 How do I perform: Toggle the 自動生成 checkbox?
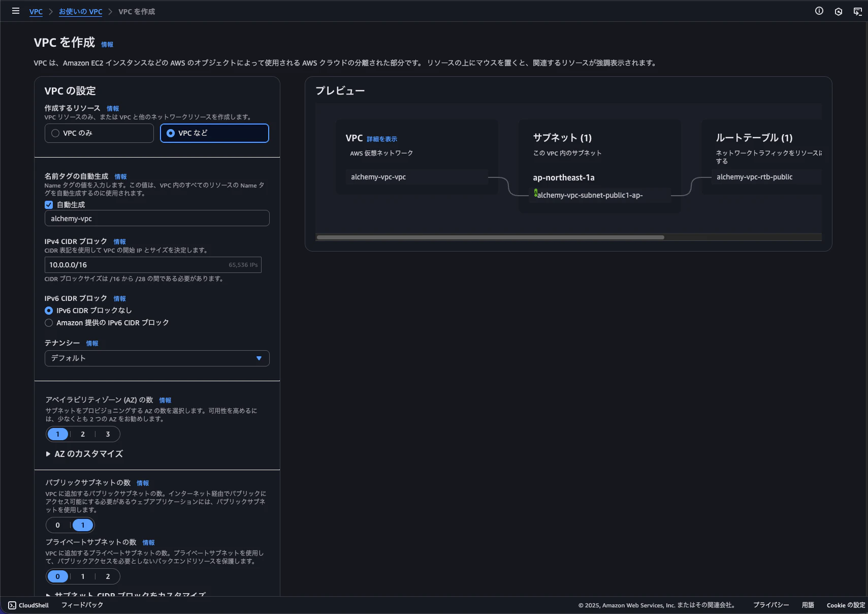point(49,205)
